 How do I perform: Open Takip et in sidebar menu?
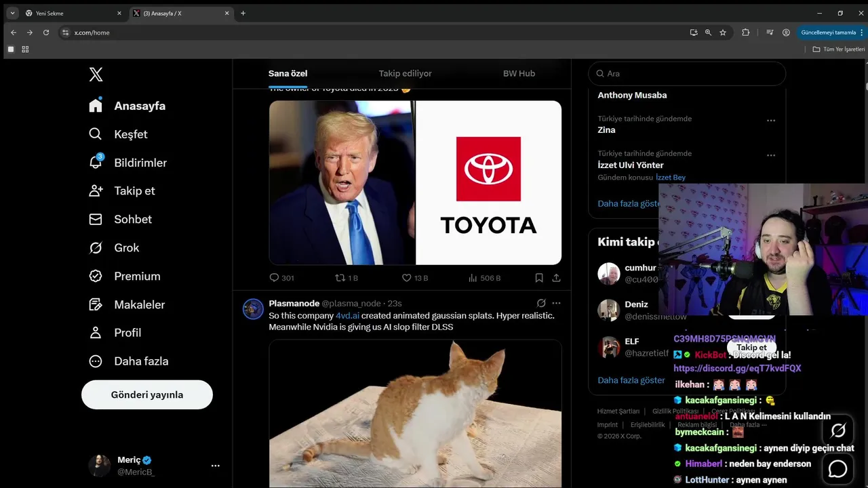[x=121, y=191]
